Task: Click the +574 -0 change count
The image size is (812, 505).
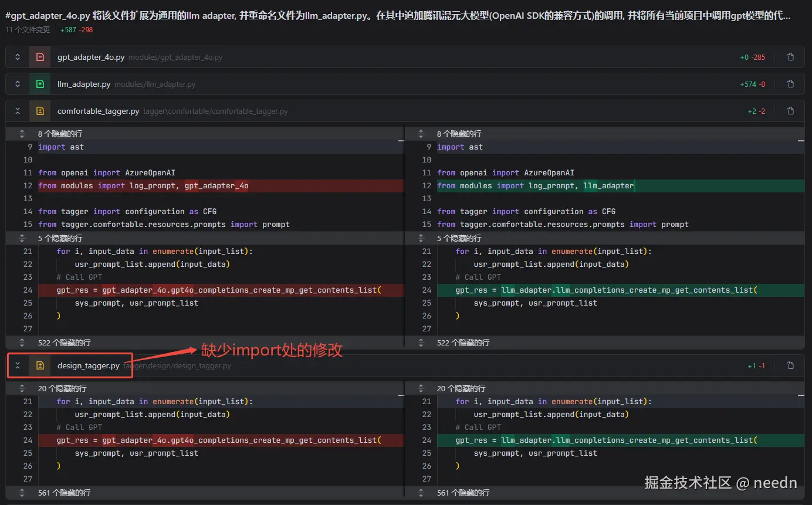Action: point(753,84)
